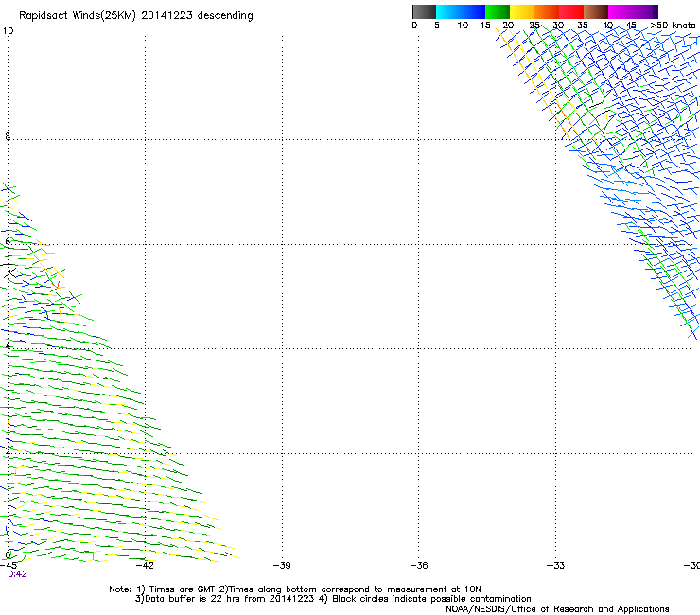This screenshot has height=615, width=700.
Task: Click the '-45' longitude axis label
Action: (9, 566)
